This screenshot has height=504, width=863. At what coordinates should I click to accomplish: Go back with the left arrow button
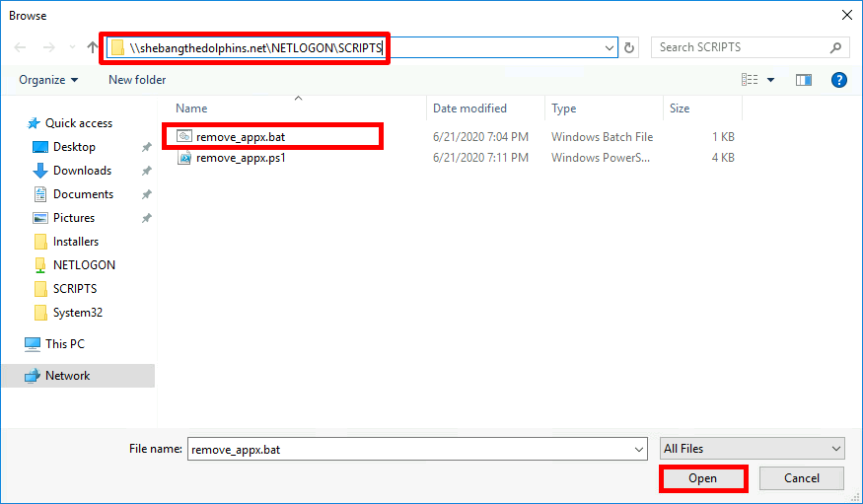[21, 47]
